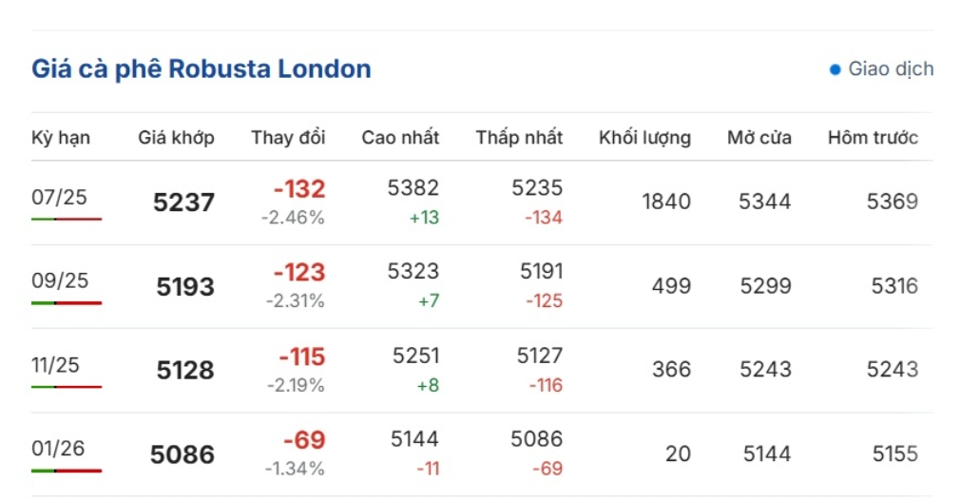
Task: Click the Hôm trước column header
Action: (874, 137)
